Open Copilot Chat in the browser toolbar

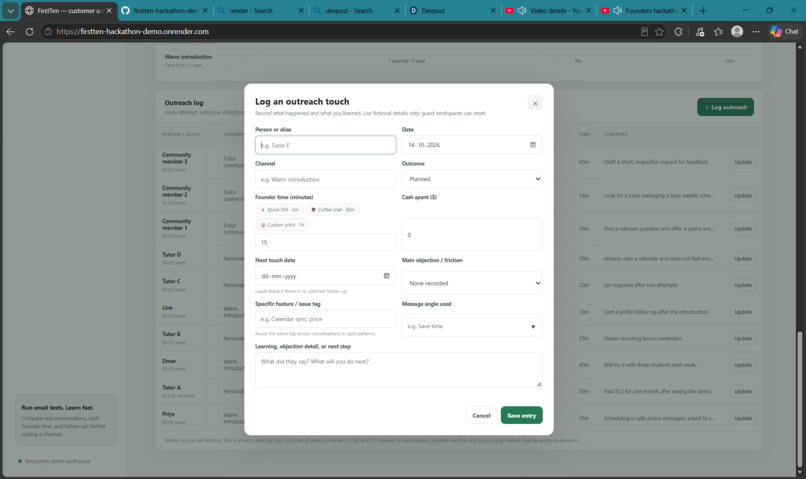tap(784, 31)
